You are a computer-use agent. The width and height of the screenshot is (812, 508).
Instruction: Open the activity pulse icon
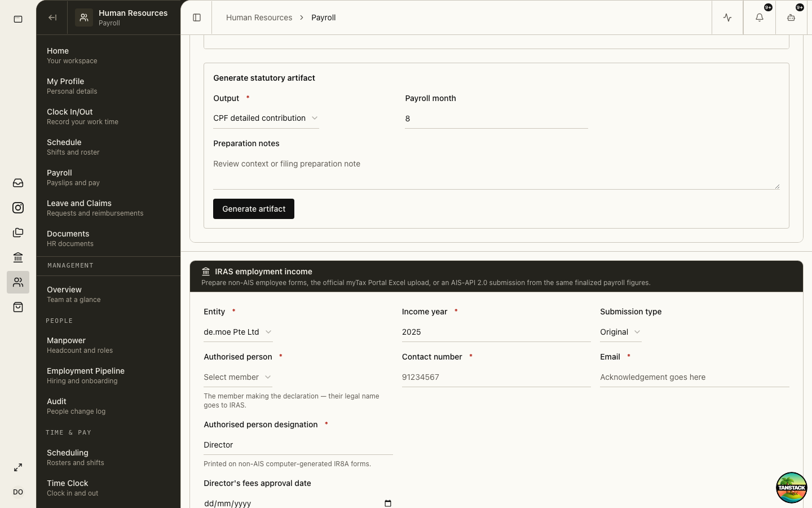coord(727,17)
